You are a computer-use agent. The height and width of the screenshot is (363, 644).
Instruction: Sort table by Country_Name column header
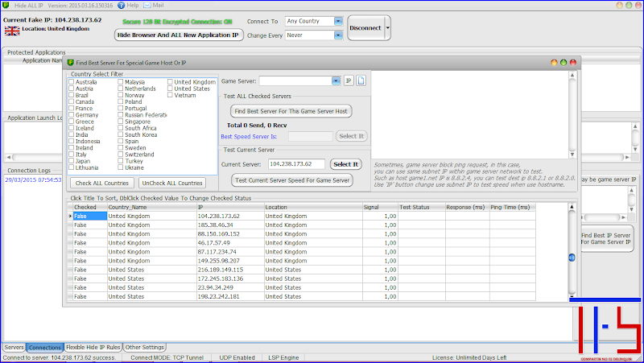click(x=152, y=207)
